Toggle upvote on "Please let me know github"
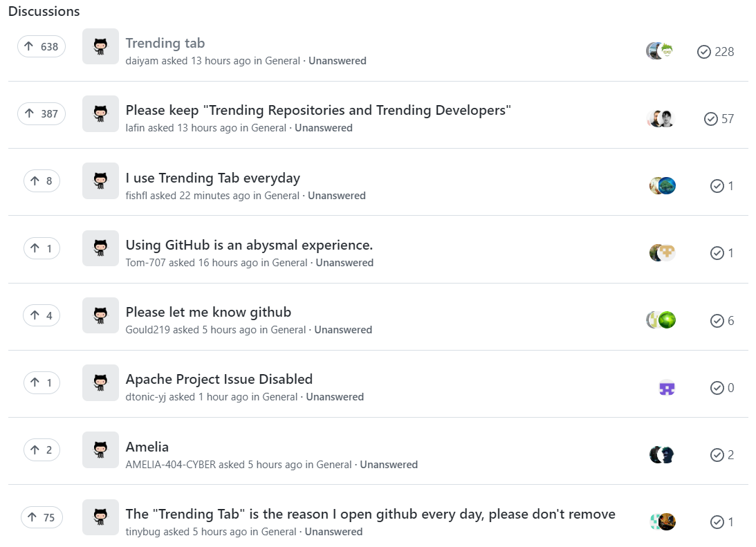The image size is (756, 547). click(x=42, y=316)
